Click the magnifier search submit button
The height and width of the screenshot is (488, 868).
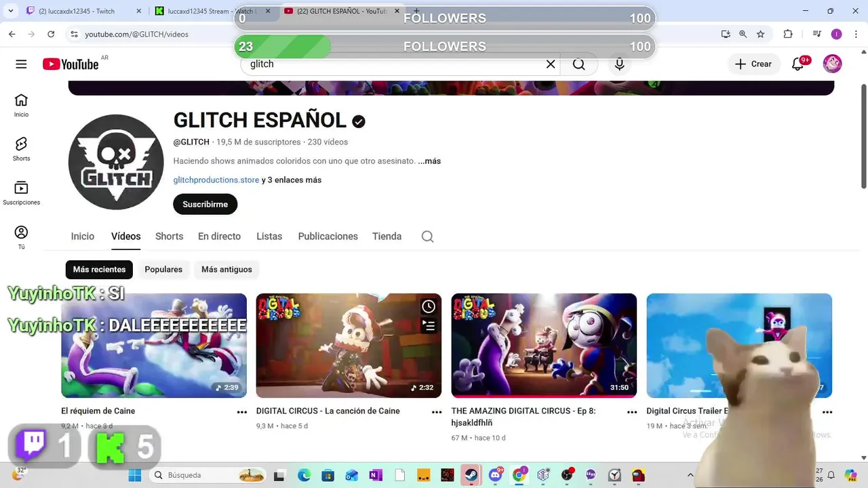(x=578, y=64)
